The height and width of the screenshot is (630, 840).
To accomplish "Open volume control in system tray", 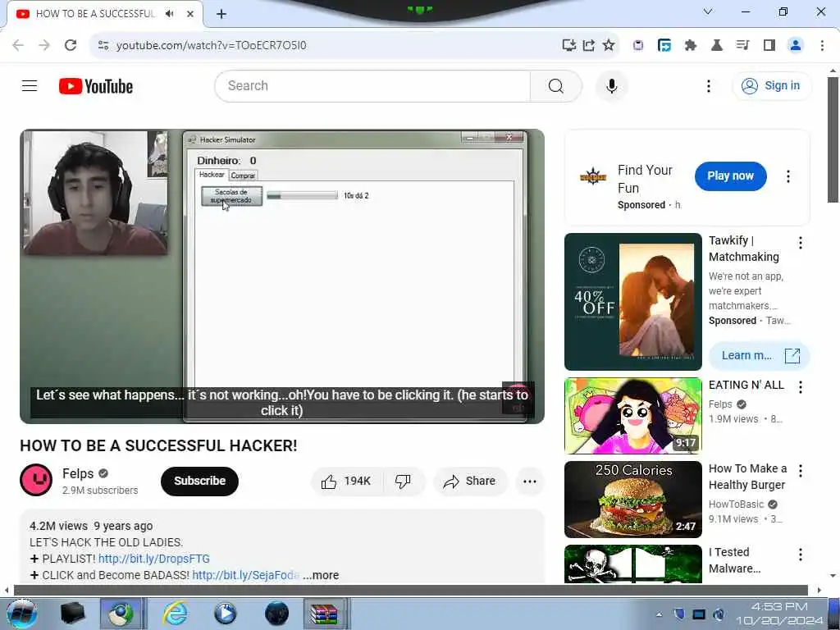I will (719, 614).
